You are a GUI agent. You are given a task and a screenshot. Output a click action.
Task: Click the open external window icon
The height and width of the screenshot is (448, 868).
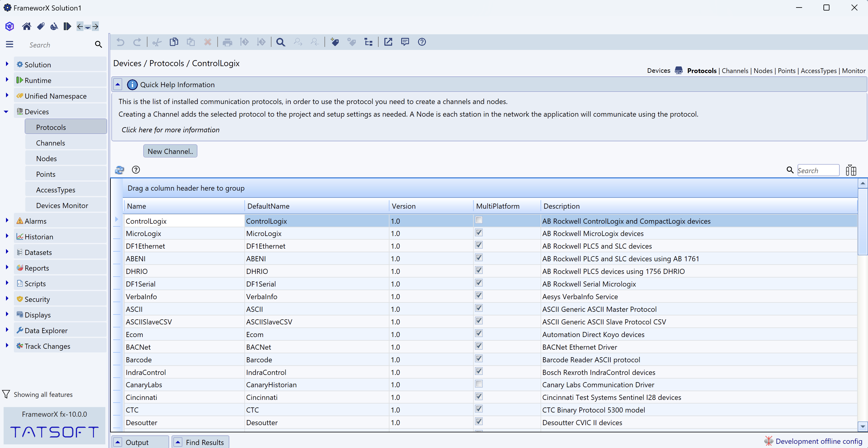point(388,42)
